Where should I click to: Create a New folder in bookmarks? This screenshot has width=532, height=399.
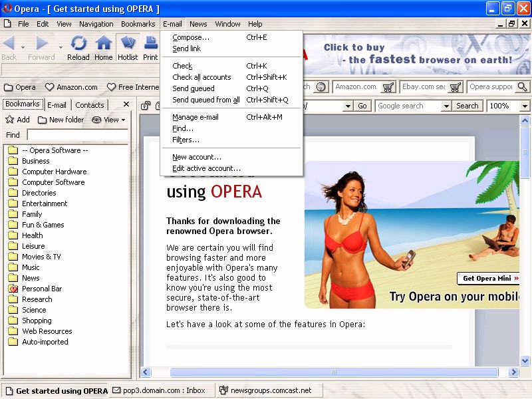click(x=61, y=120)
